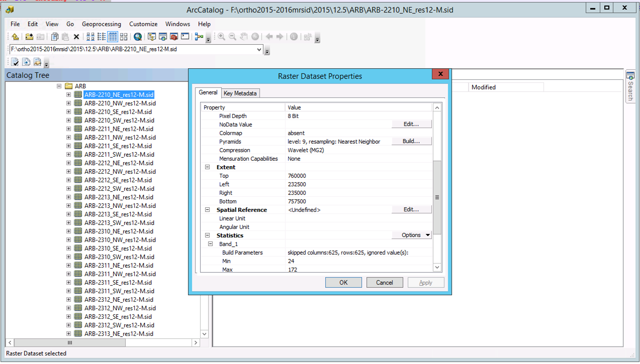Collapse the Band_1 statistics group
640x364 pixels.
[211, 244]
